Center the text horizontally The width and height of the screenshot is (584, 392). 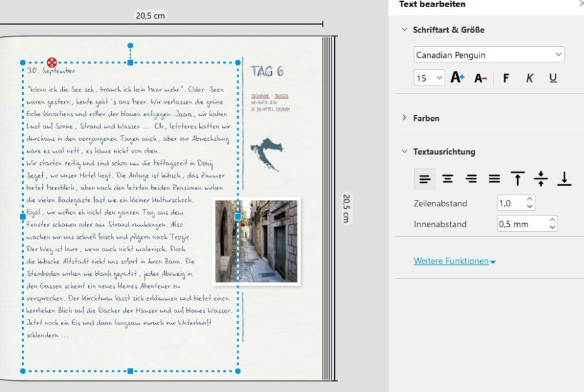coord(448,178)
